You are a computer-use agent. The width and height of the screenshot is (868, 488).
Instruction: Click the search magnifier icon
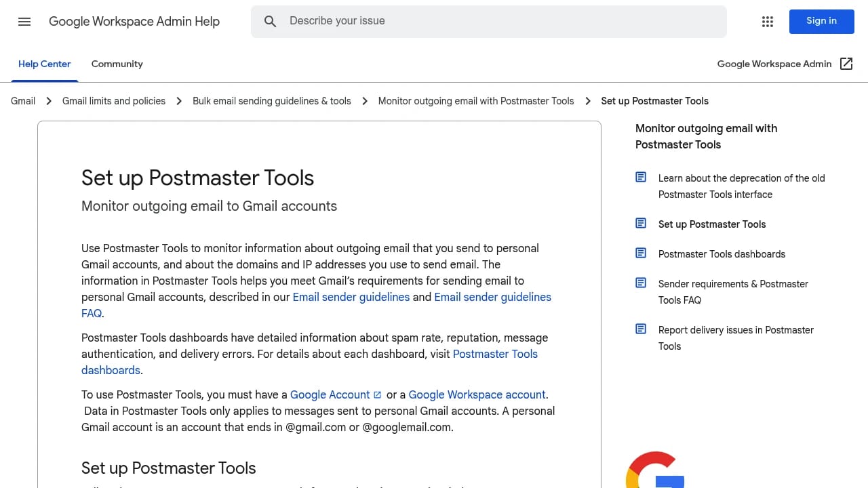270,21
